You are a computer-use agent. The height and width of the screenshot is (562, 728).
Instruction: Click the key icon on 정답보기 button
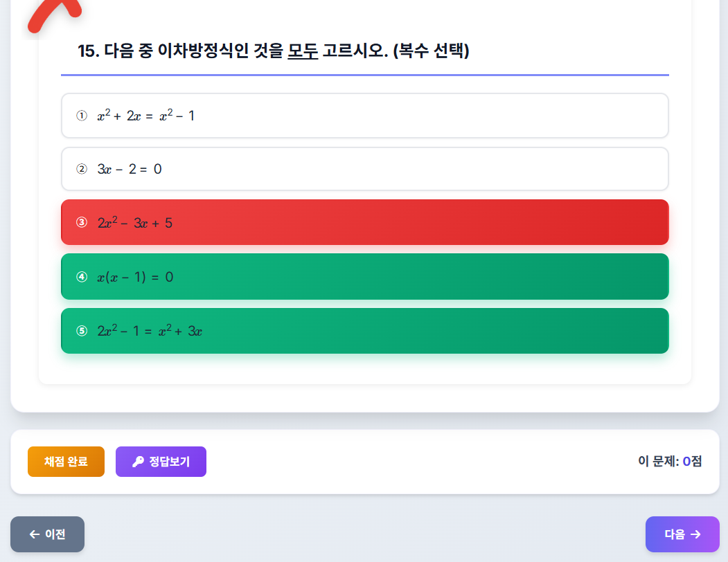[x=138, y=462]
